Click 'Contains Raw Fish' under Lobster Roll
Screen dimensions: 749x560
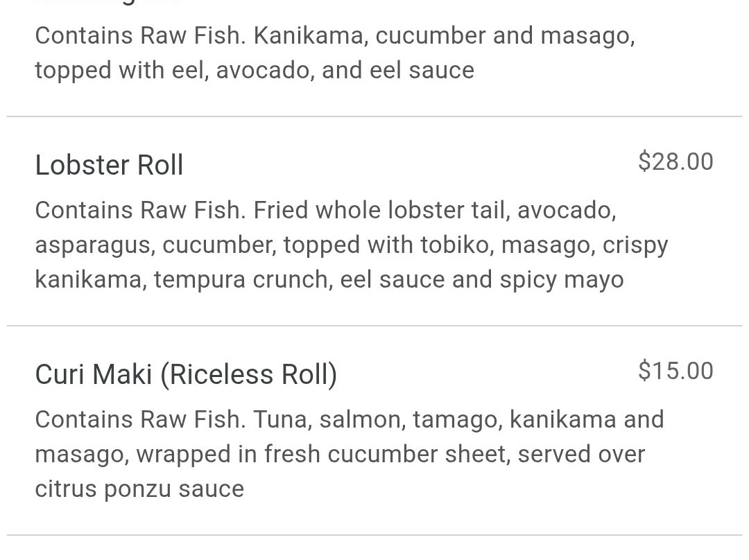pyautogui.click(x=139, y=210)
